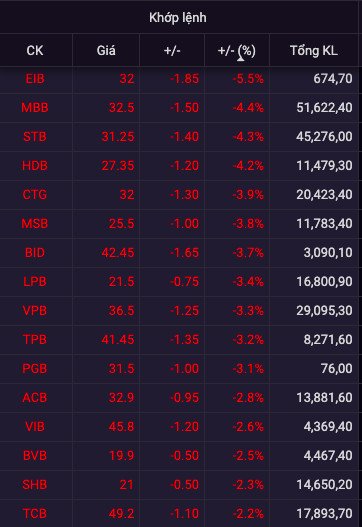Click the BID ticker
The width and height of the screenshot is (362, 527).
pos(35,252)
